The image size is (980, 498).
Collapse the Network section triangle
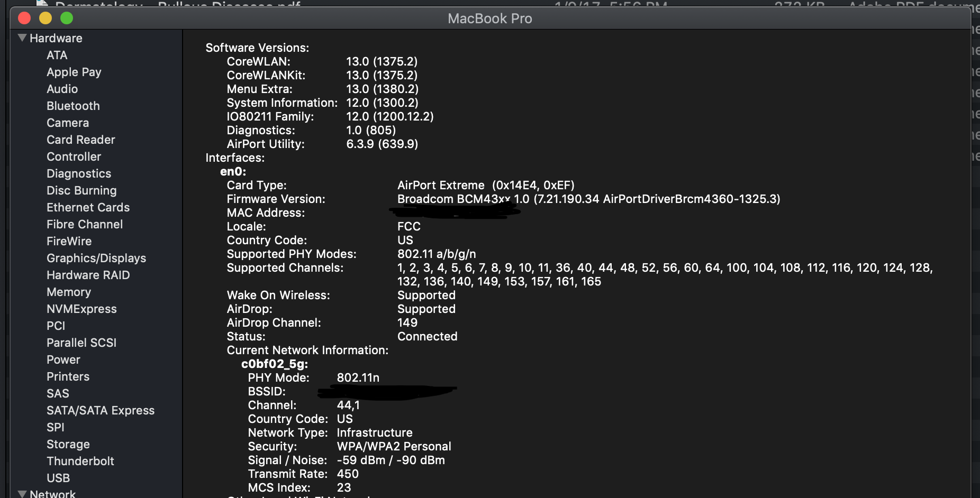coord(22,494)
